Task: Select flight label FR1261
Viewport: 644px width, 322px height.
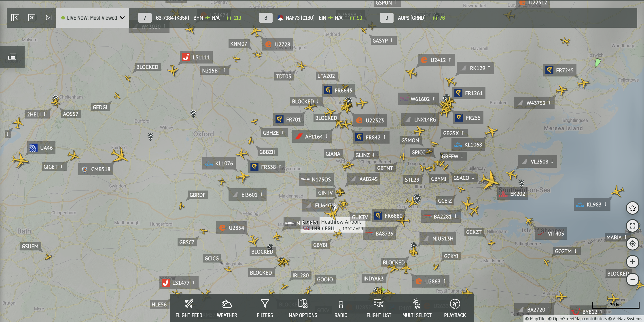Action: click(x=469, y=93)
